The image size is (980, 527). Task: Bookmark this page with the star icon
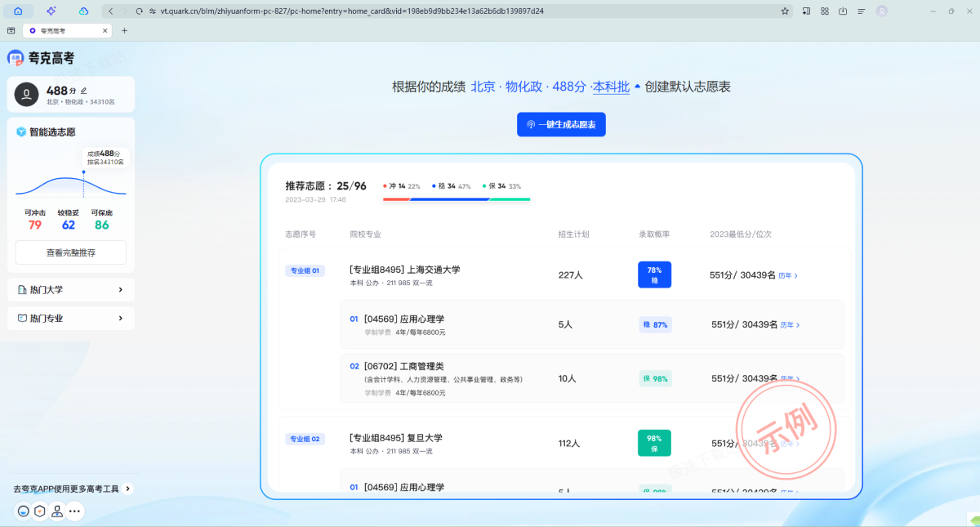[786, 11]
